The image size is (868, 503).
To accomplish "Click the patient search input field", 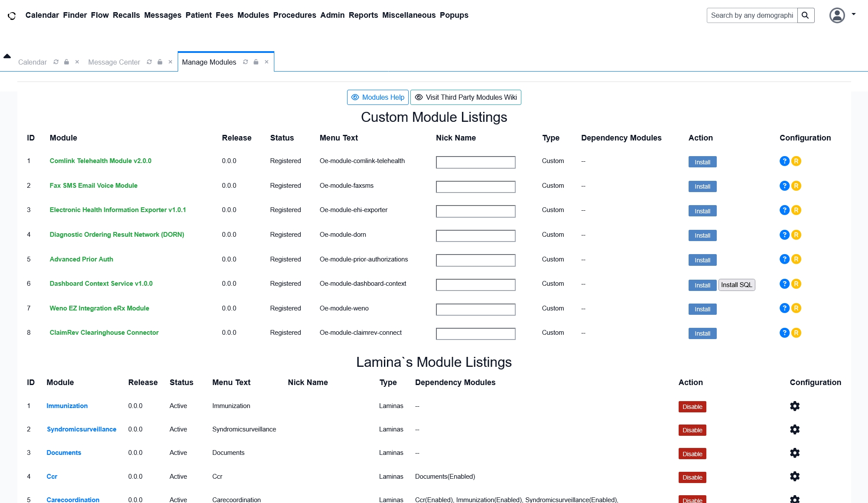I will [752, 15].
